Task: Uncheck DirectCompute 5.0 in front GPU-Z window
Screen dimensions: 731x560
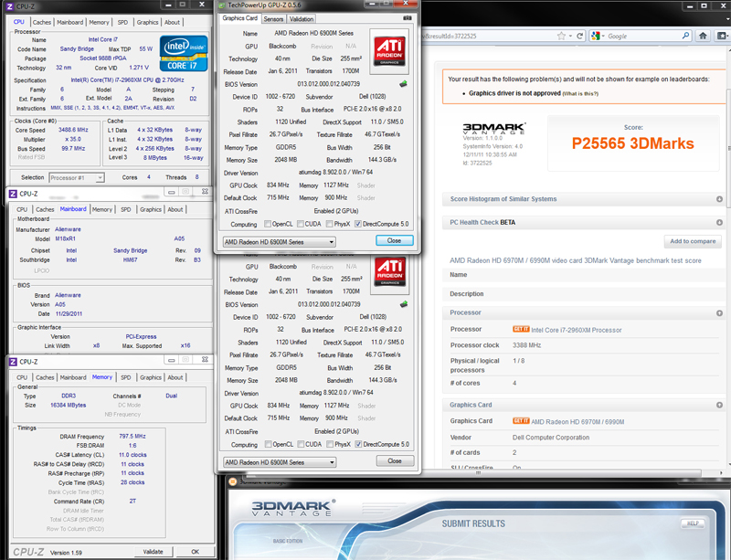Action: pos(357,224)
